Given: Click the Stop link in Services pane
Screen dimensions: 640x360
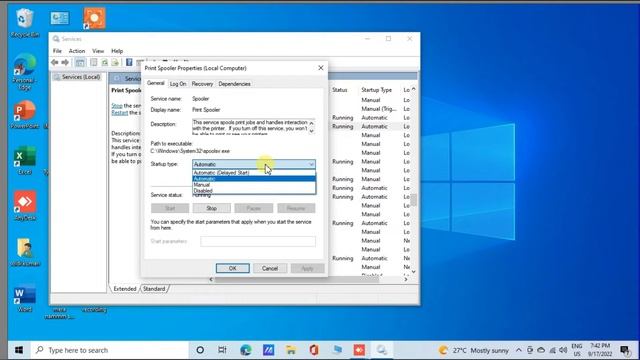Looking at the screenshot, I should pyautogui.click(x=117, y=106).
